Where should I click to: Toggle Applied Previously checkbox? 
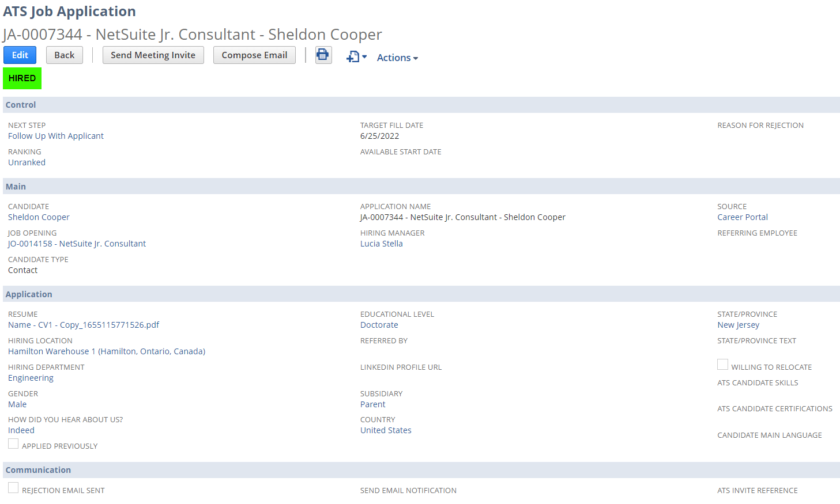click(x=13, y=444)
